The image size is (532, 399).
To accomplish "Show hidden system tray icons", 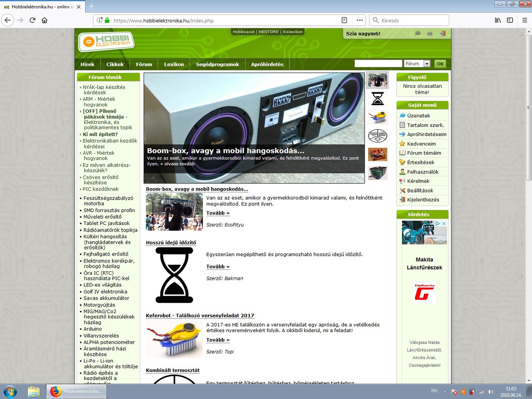I will pyautogui.click(x=445, y=392).
